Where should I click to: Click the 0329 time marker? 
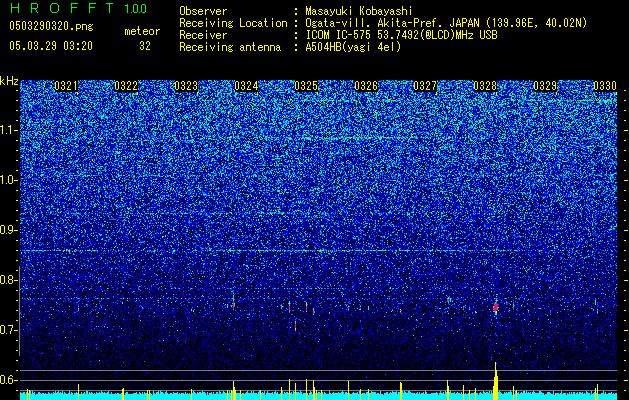(545, 86)
